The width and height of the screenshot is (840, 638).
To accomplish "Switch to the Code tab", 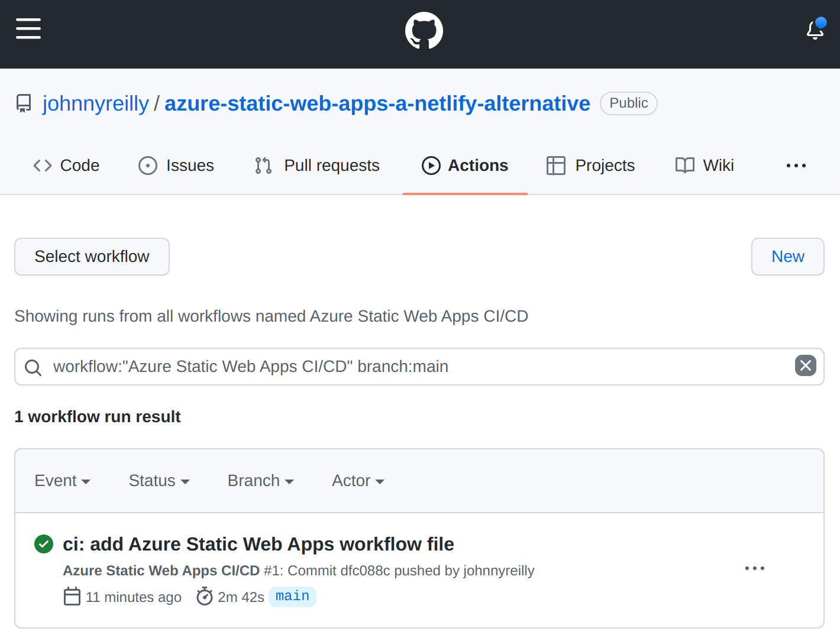I will (x=66, y=166).
